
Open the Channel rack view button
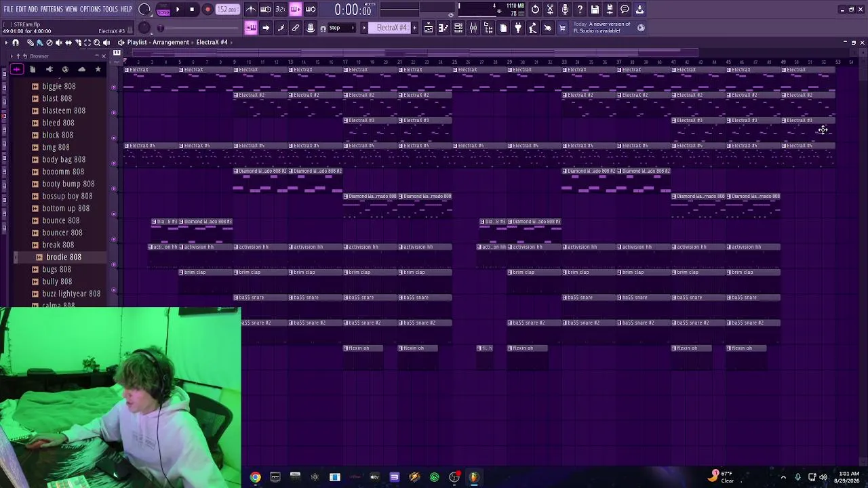(x=458, y=28)
